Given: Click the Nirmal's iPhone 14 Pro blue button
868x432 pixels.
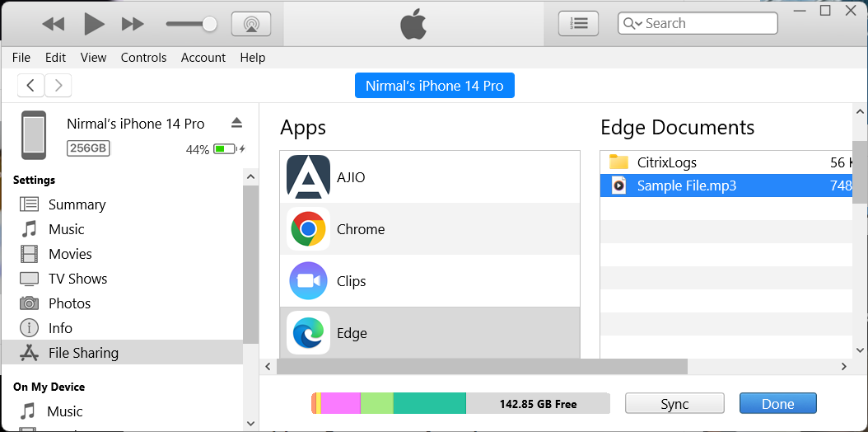Looking at the screenshot, I should [435, 86].
